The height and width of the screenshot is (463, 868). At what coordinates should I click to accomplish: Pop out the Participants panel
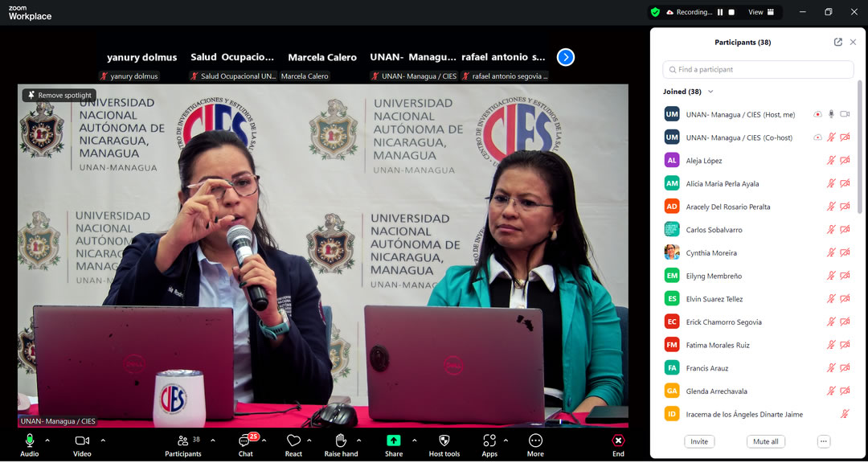[838, 42]
